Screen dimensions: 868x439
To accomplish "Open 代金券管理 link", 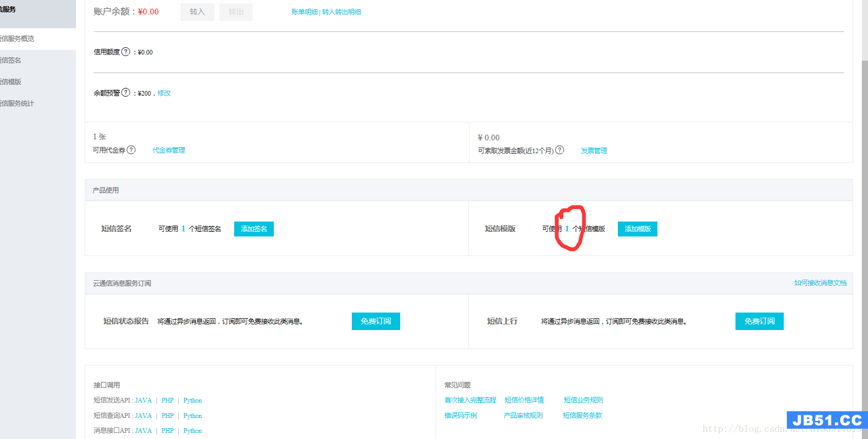I will coord(169,150).
